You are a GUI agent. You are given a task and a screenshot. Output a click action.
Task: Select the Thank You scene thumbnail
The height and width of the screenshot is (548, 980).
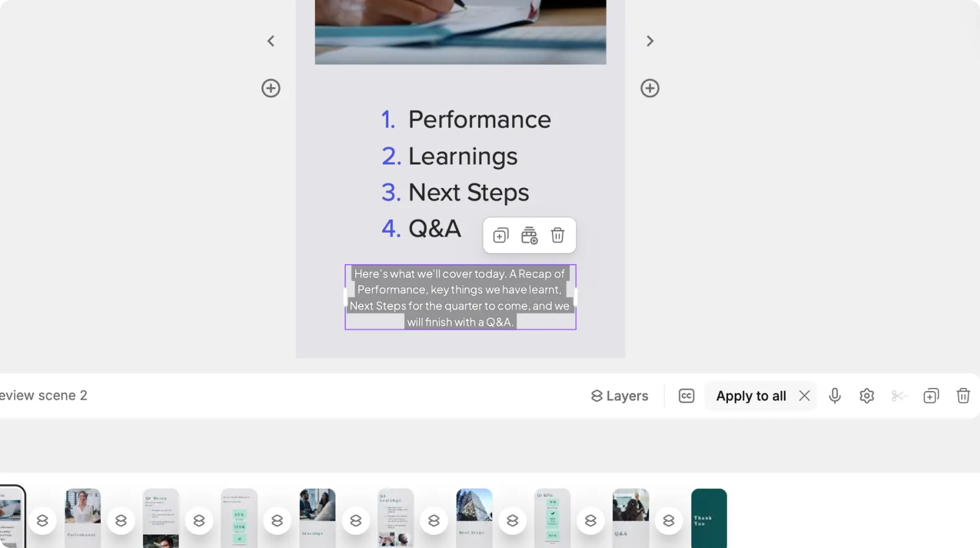point(709,518)
